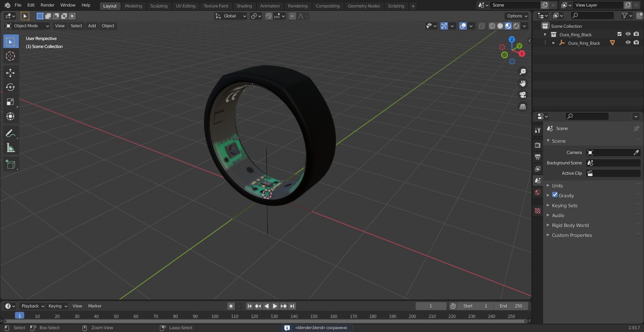644x332 pixels.
Task: Open the Render properties tab
Action: tap(537, 145)
